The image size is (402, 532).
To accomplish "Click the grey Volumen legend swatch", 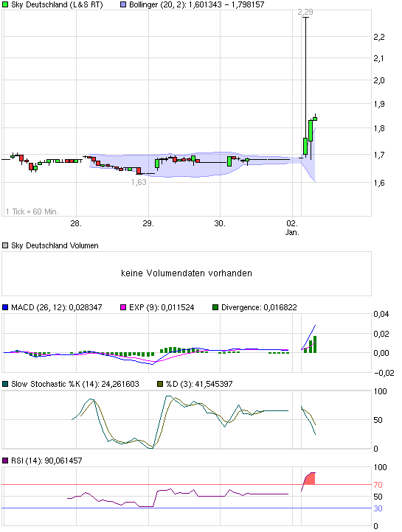I will (x=5, y=245).
